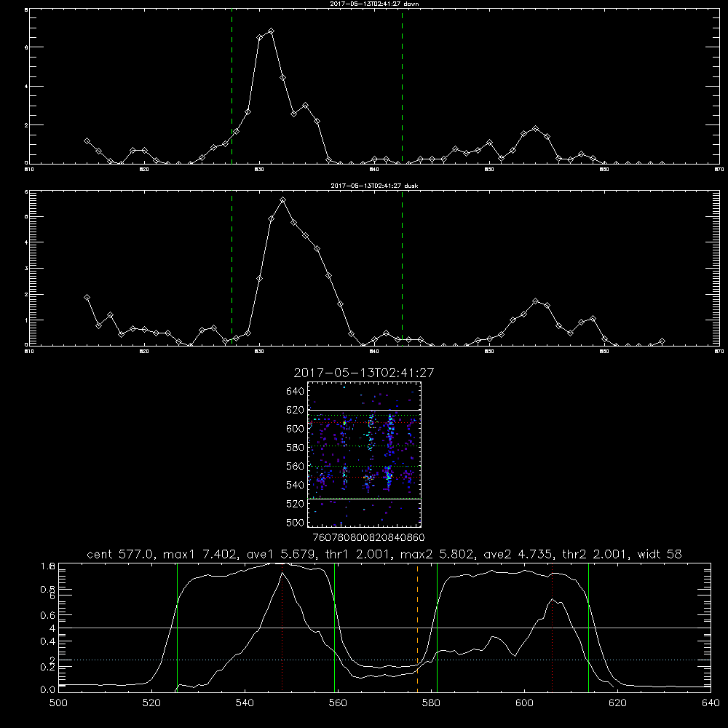Image resolution: width=728 pixels, height=728 pixels.
Task: Click the 500 y-axis label beside the heatmap
Action: coord(296,522)
